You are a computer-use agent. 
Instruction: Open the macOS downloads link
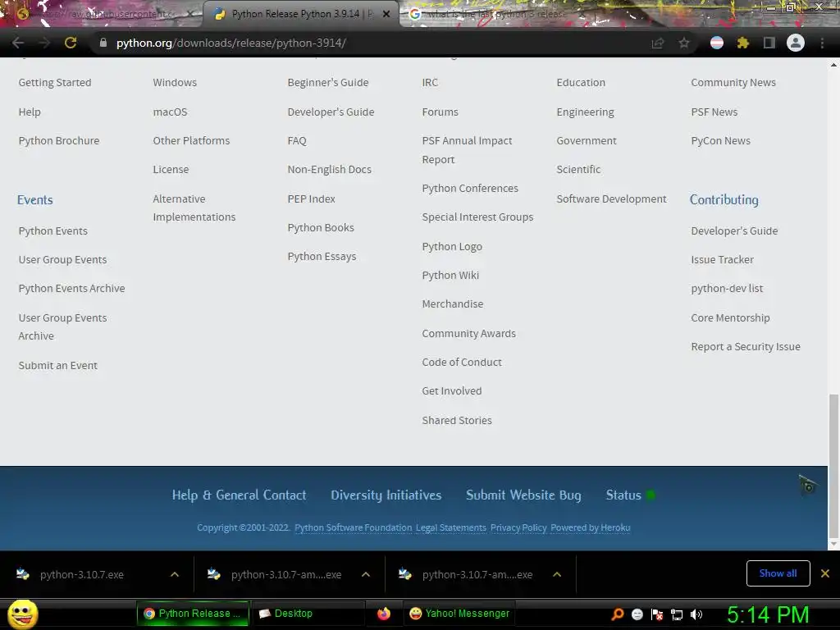point(170,112)
